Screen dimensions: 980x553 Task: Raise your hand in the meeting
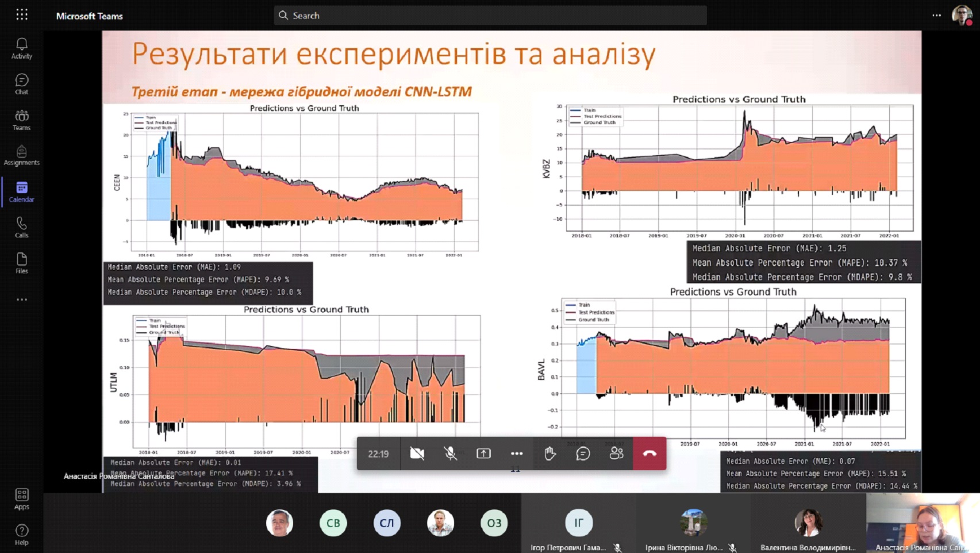[x=550, y=454]
